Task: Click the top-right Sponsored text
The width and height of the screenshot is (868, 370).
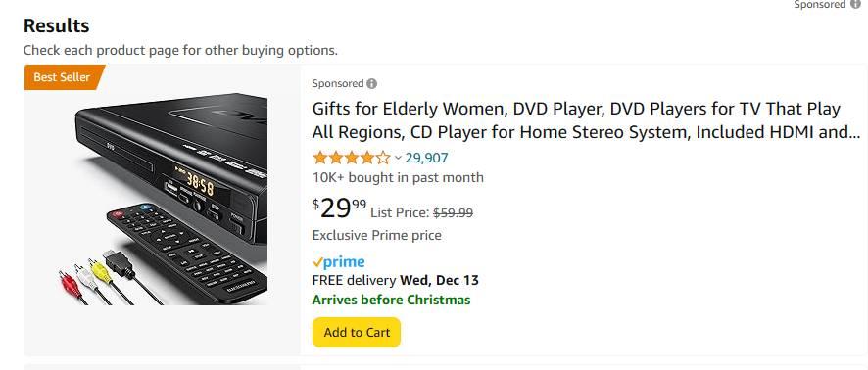Action: [820, 5]
